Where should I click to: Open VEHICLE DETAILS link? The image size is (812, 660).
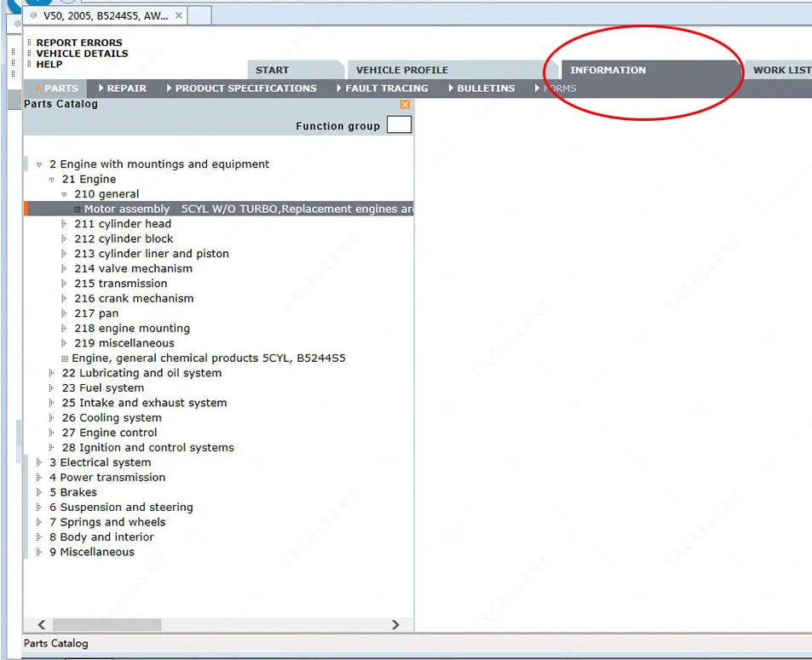tap(82, 54)
